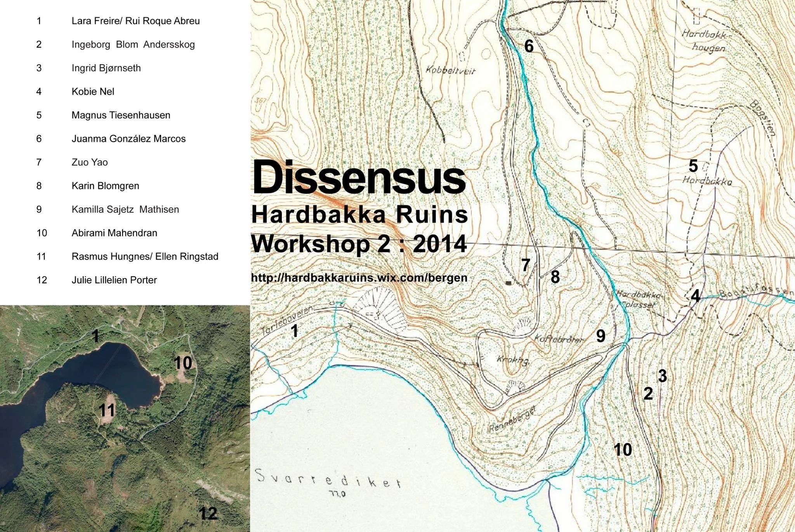Select the name 'Kamilla Sajetz Mathisen'
Screen dimensions: 795x532
point(125,210)
